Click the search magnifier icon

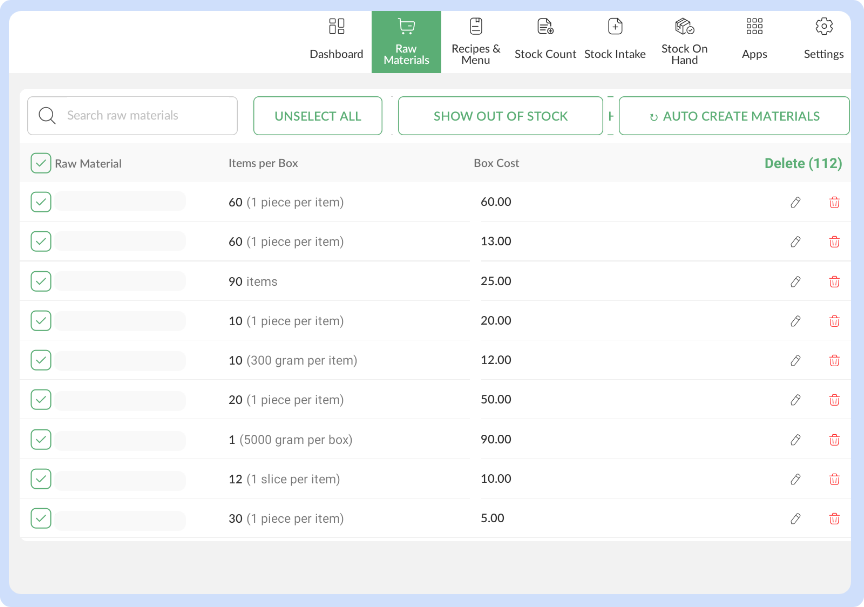click(47, 116)
